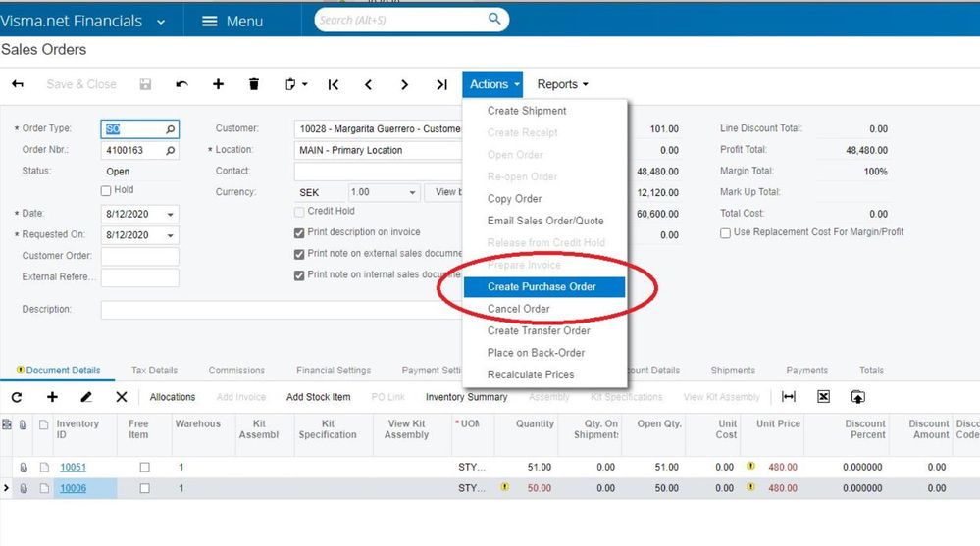Select Create Shipment from the Actions menu
This screenshot has width=980, height=546.
(x=527, y=111)
